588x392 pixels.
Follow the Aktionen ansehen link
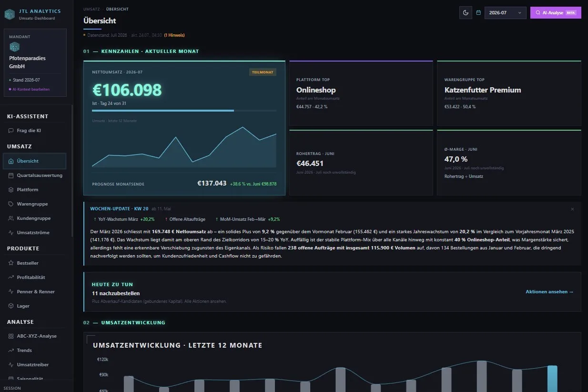pos(549,292)
